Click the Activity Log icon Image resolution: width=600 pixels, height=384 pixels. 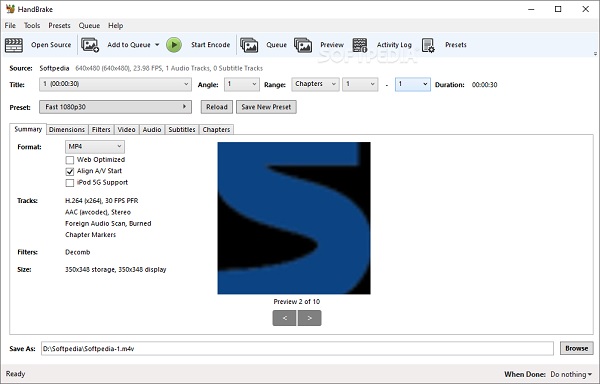[x=360, y=45]
